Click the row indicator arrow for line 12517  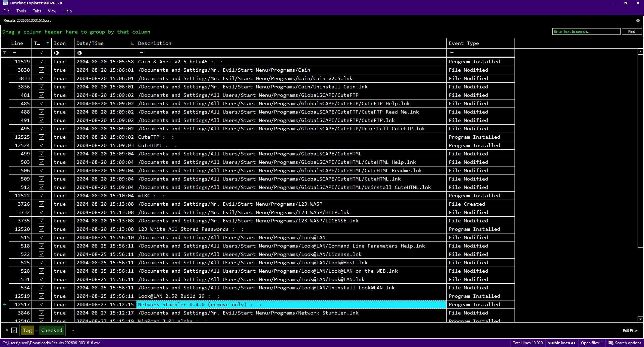point(5,304)
